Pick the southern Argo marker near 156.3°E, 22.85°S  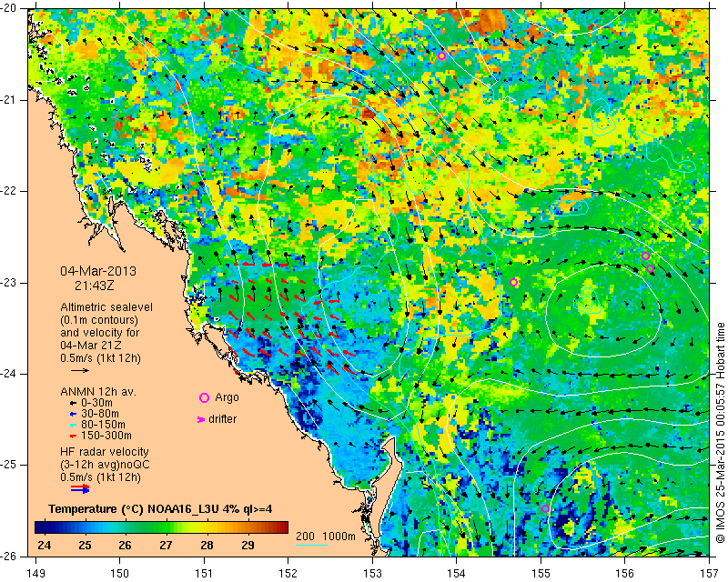pos(650,269)
